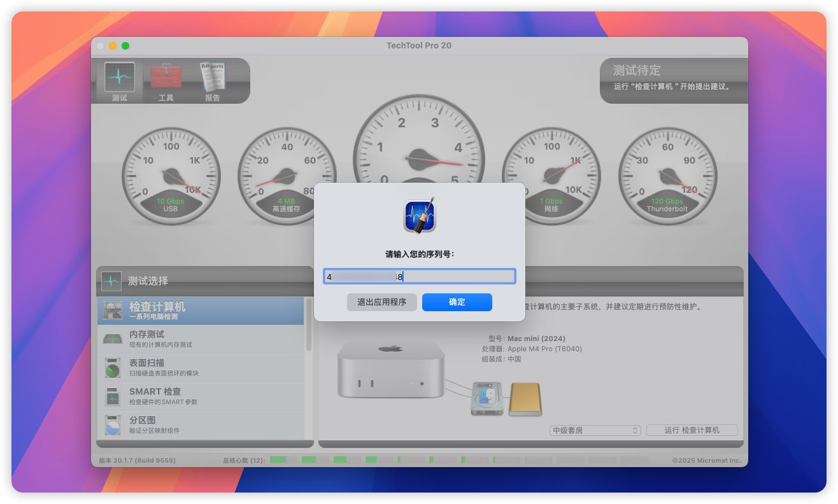The width and height of the screenshot is (838, 504).
Task: Select the 内存测试 test entry
Action: 201,339
